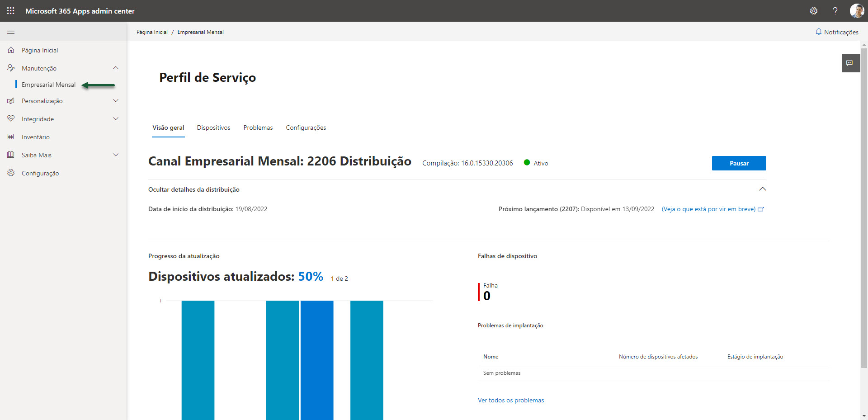Open Configuração with the sidebar gear icon

click(11, 173)
